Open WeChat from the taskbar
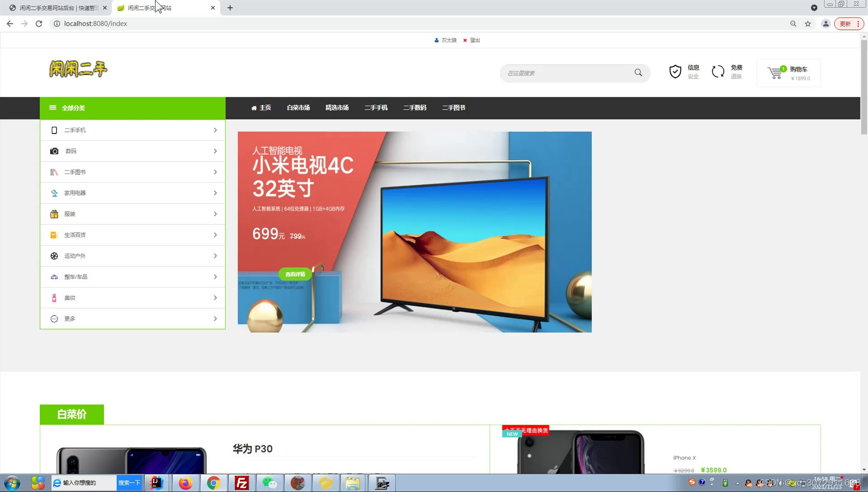The image size is (868, 492). point(270,483)
